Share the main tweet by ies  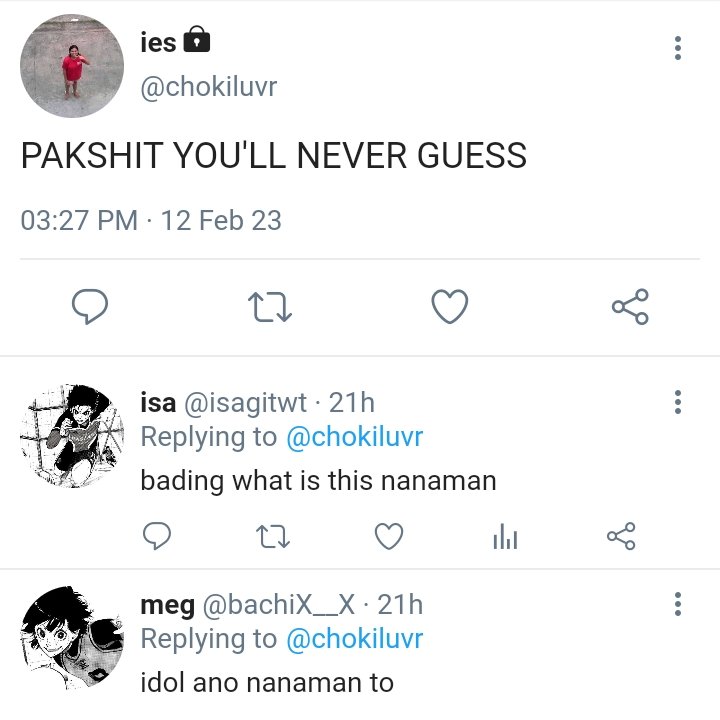[630, 307]
